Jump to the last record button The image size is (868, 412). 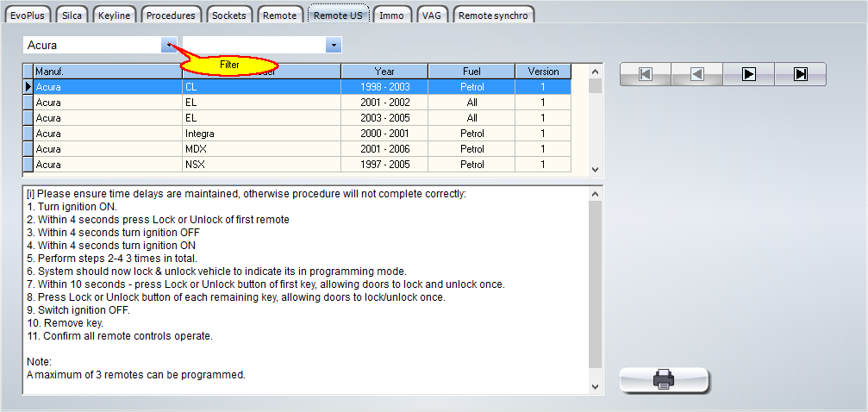[801, 74]
